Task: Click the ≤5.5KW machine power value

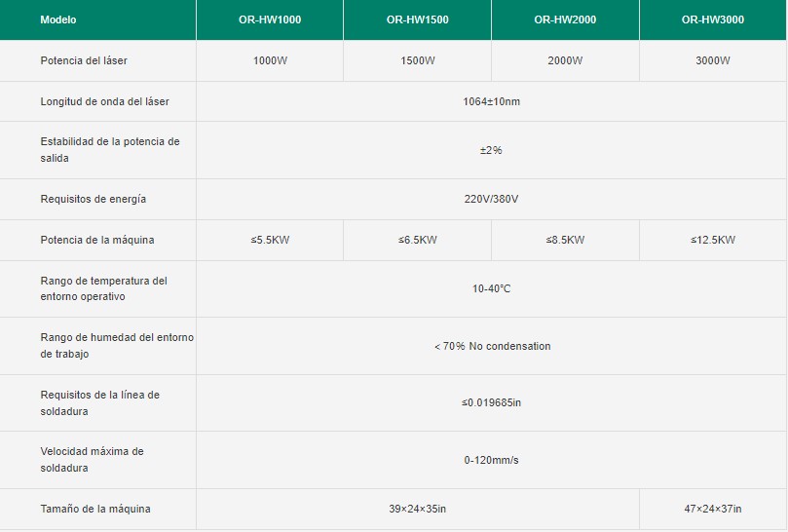Action: pos(270,240)
